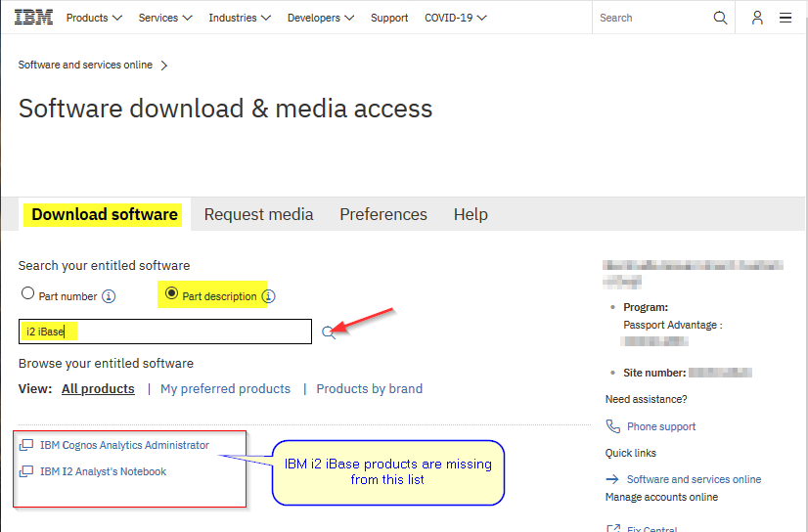
Task: Open the Phone support link
Action: [x=661, y=426]
